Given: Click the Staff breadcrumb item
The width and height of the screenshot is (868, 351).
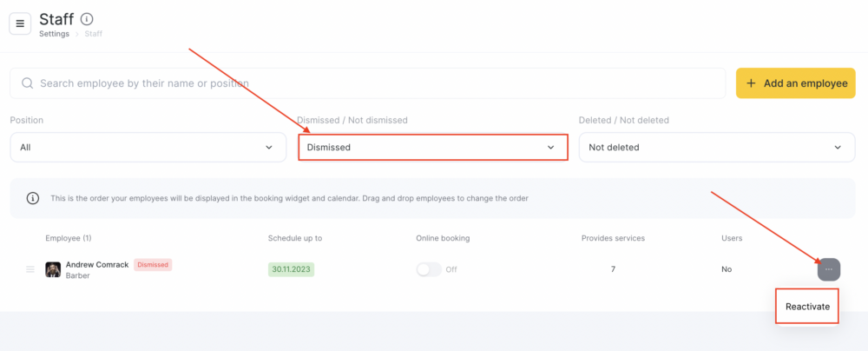Looking at the screenshot, I should click(94, 34).
